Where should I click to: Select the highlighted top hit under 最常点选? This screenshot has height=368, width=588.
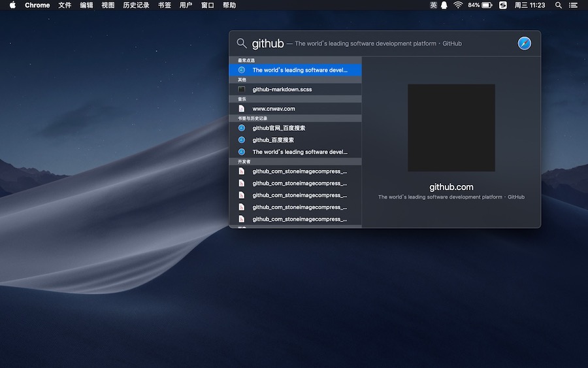295,70
